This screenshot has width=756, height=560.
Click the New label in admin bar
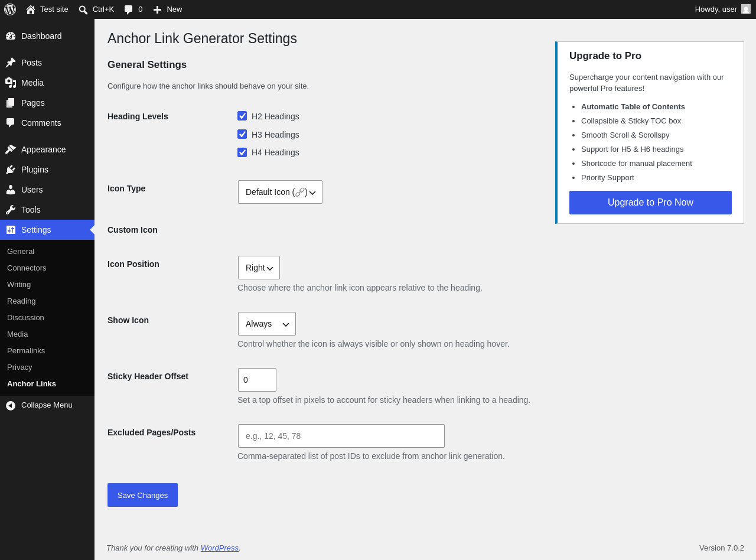[x=174, y=9]
